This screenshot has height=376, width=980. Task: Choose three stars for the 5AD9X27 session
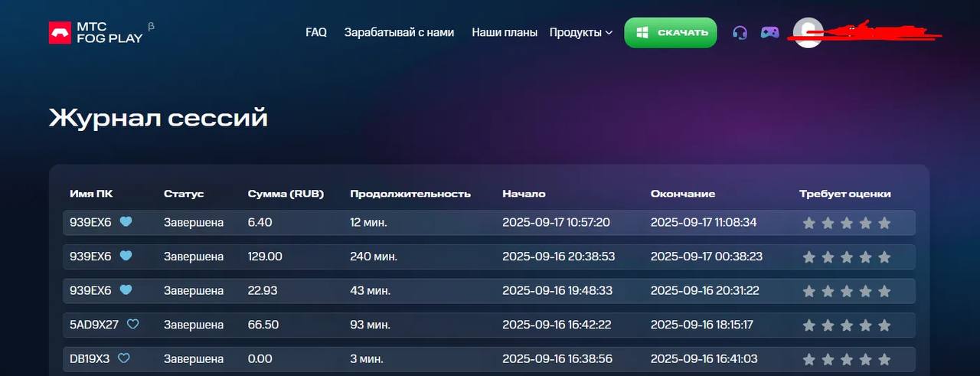[847, 325]
